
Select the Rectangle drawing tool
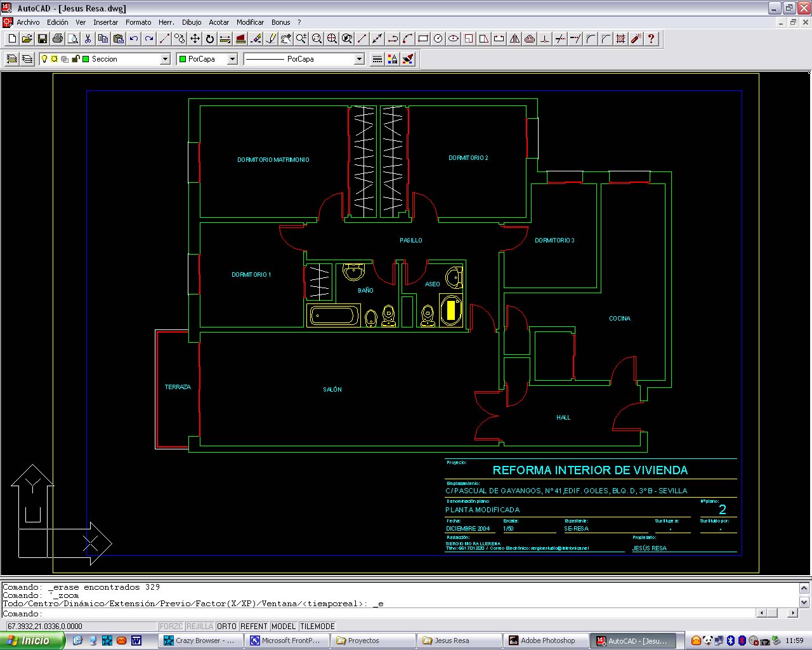(423, 39)
